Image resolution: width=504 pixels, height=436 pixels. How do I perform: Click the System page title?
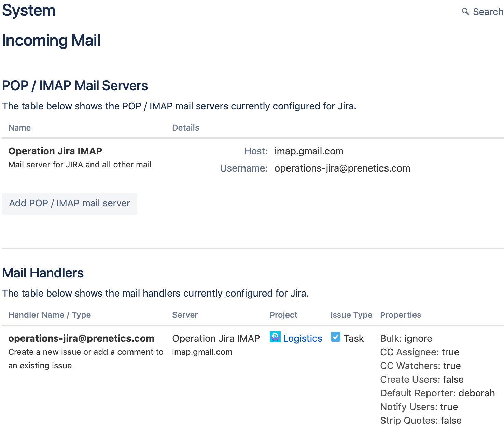click(29, 10)
